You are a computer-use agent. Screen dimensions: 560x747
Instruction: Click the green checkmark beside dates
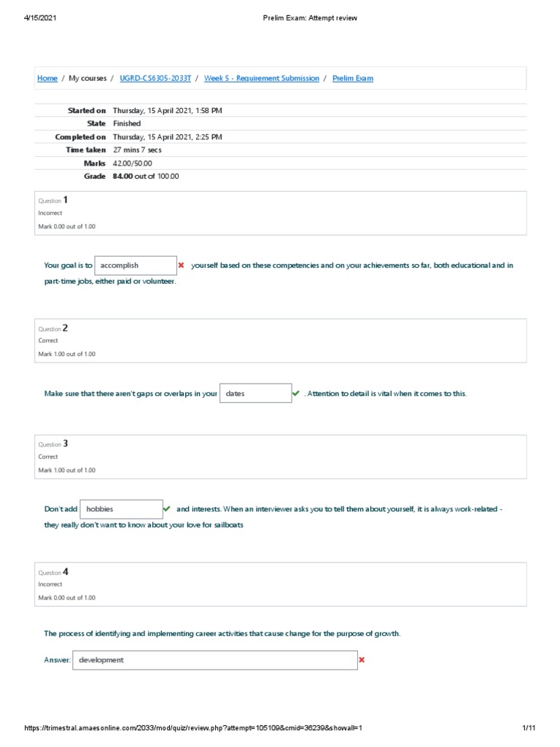[x=295, y=393]
